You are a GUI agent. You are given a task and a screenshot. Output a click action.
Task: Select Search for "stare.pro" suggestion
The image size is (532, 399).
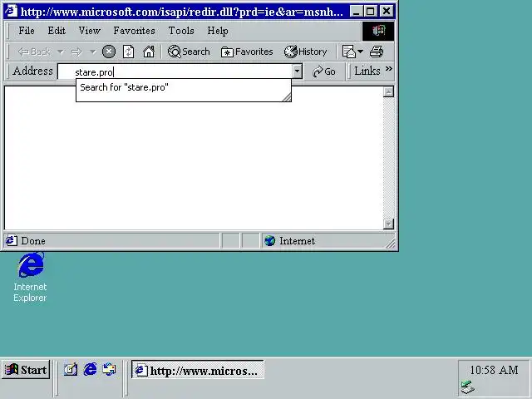[x=124, y=87]
